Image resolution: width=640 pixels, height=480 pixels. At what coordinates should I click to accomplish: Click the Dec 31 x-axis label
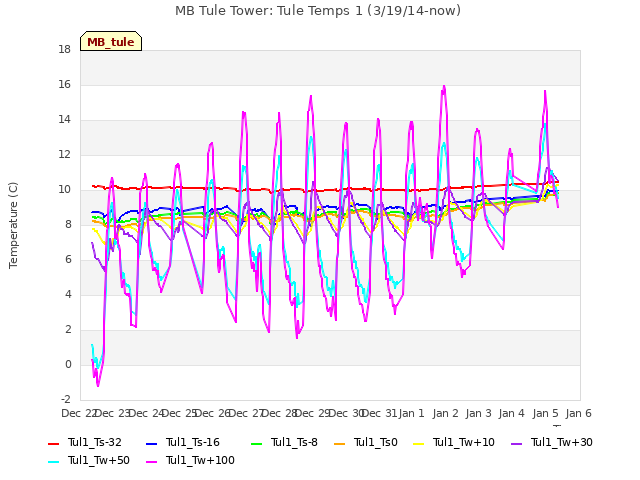(379, 413)
